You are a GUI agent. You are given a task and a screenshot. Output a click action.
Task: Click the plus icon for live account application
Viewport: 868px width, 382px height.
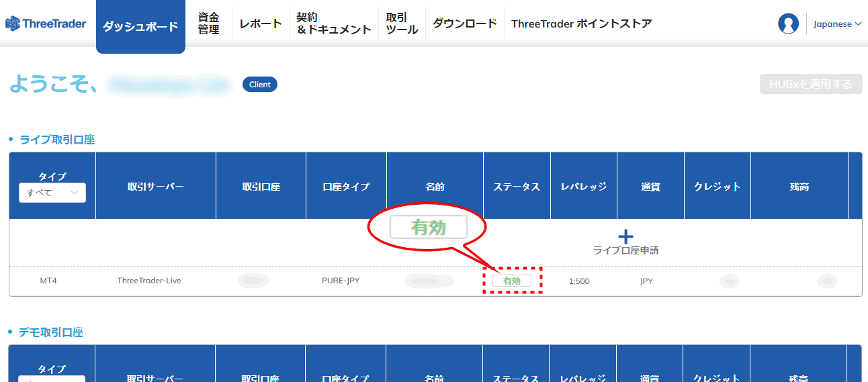625,236
